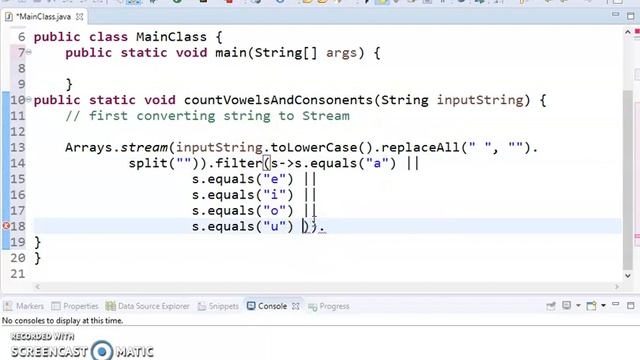Click the Progress tab icon
The image size is (640, 360).
[x=312, y=307]
